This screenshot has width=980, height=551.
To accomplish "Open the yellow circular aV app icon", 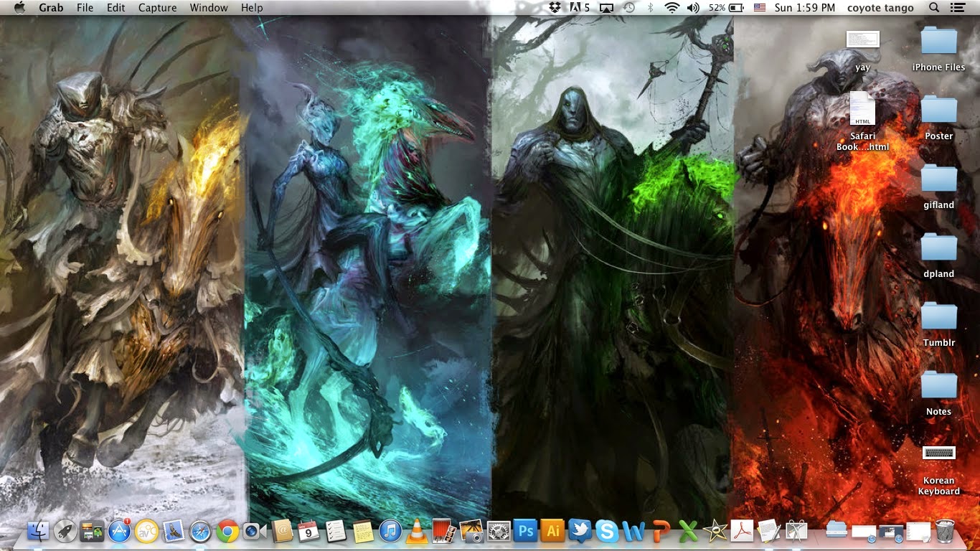I will [146, 531].
